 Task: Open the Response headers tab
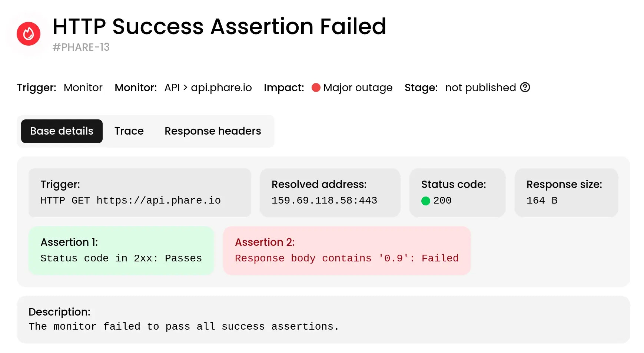[213, 131]
